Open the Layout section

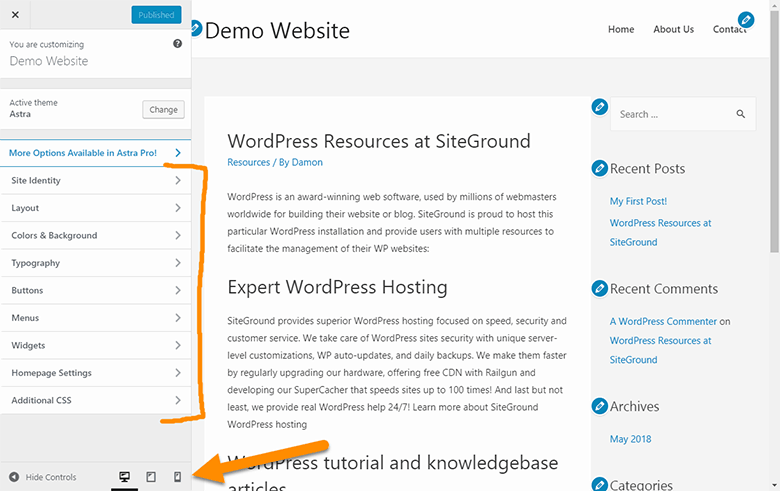pos(96,208)
